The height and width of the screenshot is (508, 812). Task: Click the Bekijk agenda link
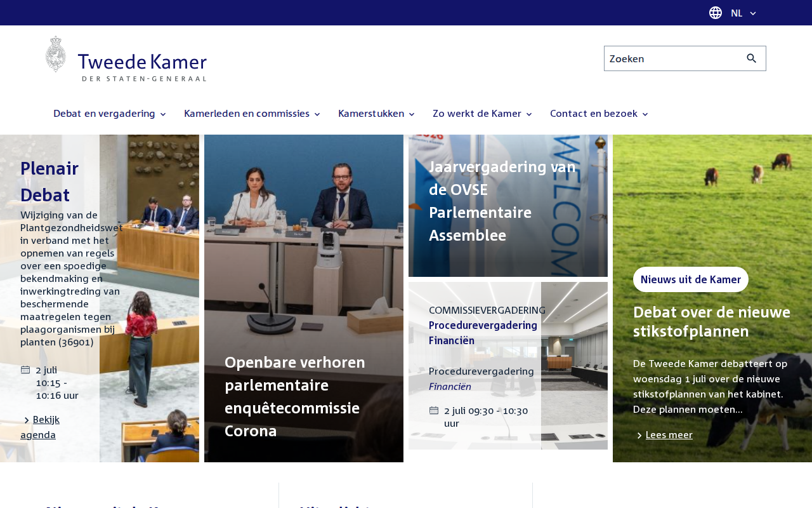40,427
